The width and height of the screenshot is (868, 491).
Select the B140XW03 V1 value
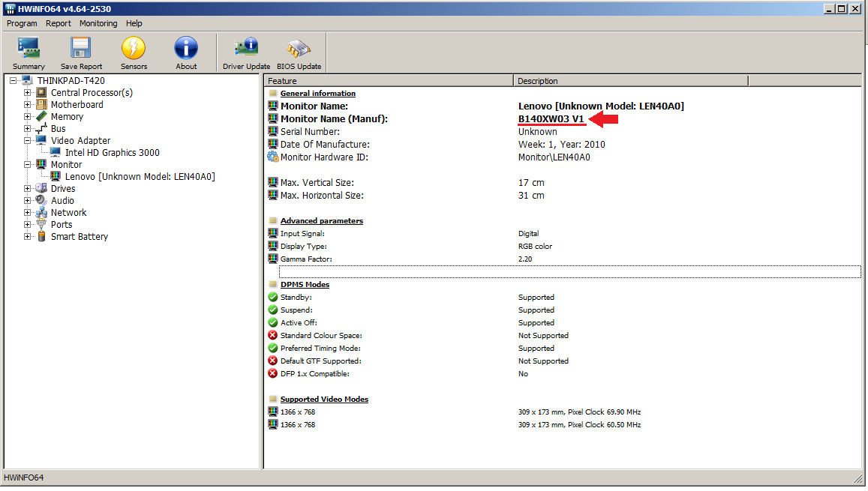point(551,119)
